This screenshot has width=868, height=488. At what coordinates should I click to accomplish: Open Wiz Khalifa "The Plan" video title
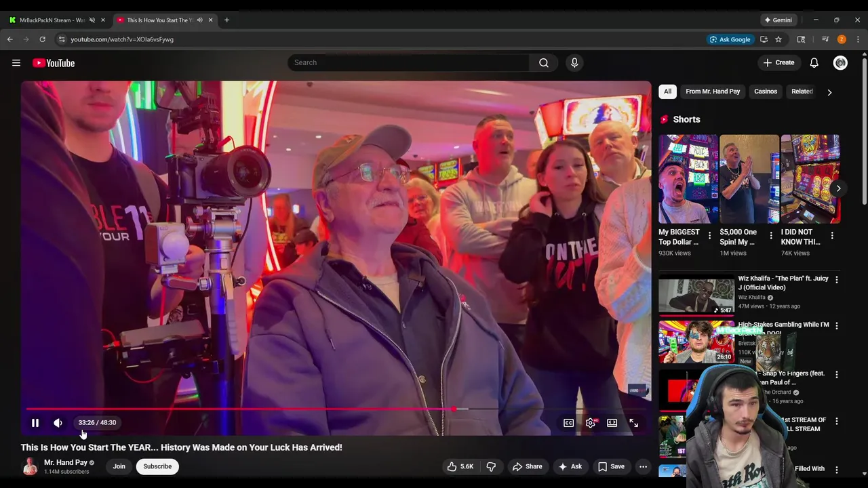coord(783,283)
